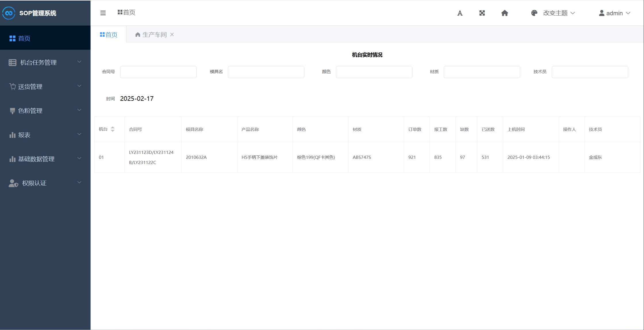This screenshot has width=644, height=330.
Task: Click the 首页 breadcrumb link
Action: pyautogui.click(x=126, y=12)
